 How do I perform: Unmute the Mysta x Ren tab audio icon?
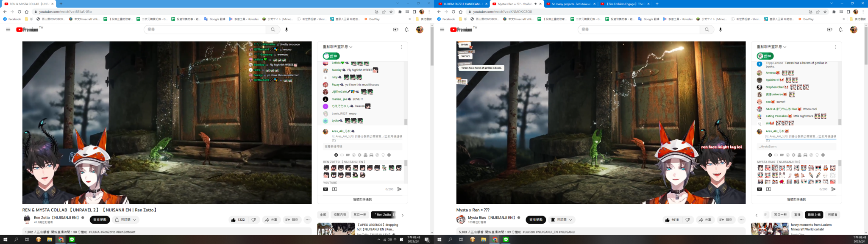coord(536,4)
